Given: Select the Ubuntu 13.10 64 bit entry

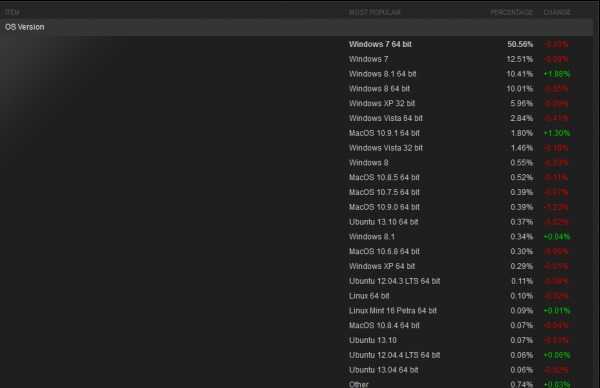Looking at the screenshot, I should click(x=383, y=222).
